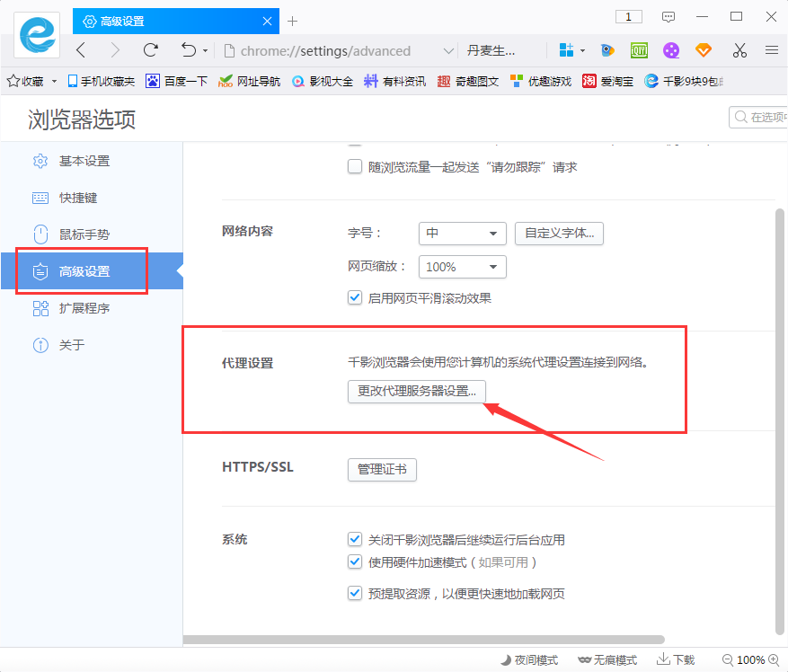
Task: Click the refresh page icon
Action: pyautogui.click(x=150, y=51)
